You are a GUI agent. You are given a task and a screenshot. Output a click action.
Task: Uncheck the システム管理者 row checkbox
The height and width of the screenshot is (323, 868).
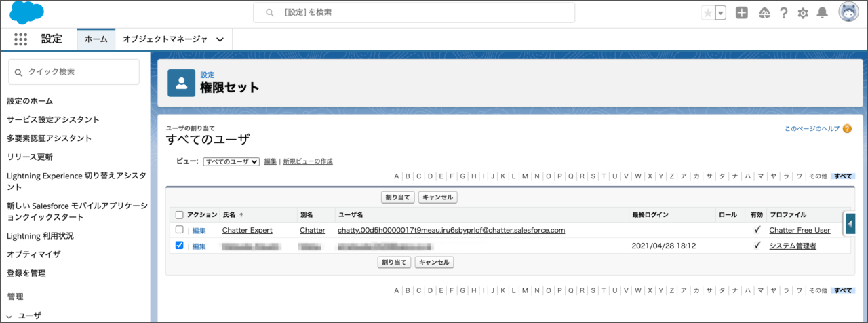(x=180, y=246)
